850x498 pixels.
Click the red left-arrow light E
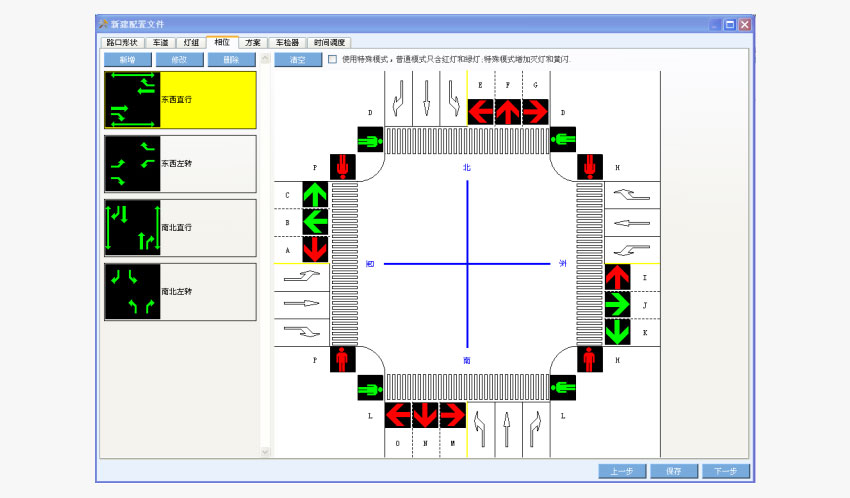pyautogui.click(x=481, y=111)
